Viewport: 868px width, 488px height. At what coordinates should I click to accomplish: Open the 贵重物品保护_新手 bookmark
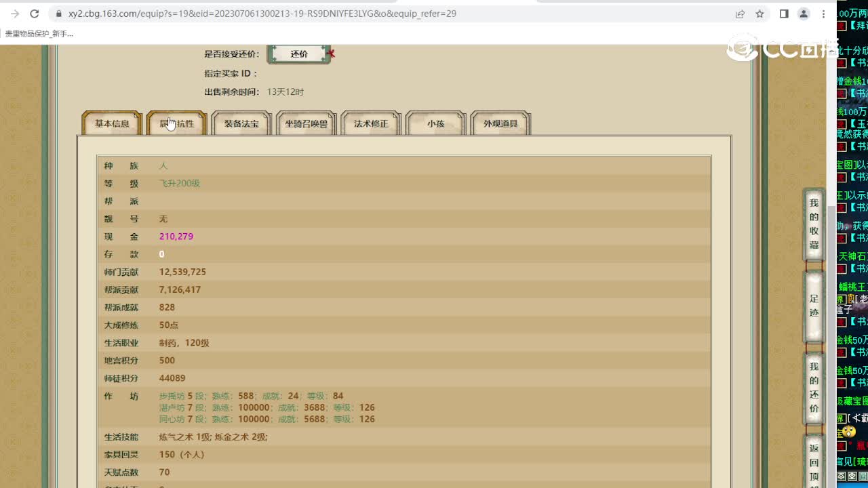(x=39, y=33)
